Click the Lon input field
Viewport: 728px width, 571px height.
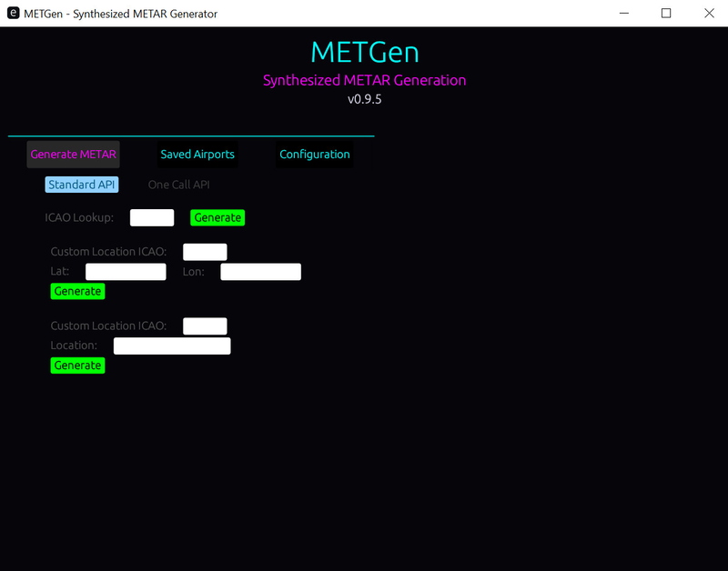[x=260, y=271]
